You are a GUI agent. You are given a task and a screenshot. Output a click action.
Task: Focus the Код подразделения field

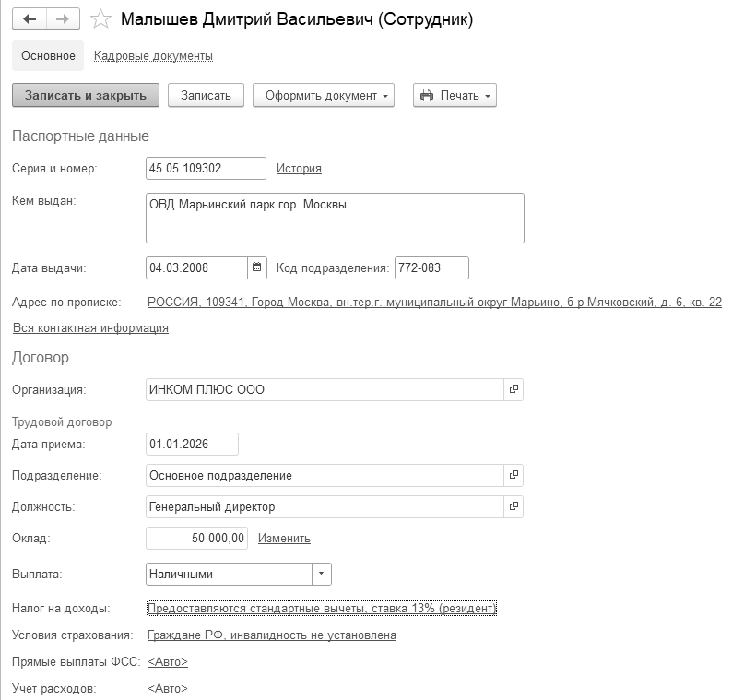pos(431,267)
